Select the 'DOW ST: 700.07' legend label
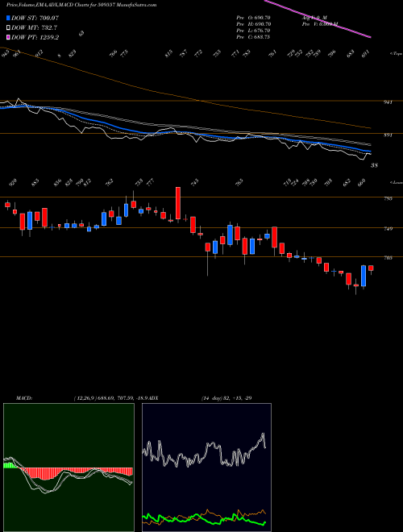 tap(35, 18)
